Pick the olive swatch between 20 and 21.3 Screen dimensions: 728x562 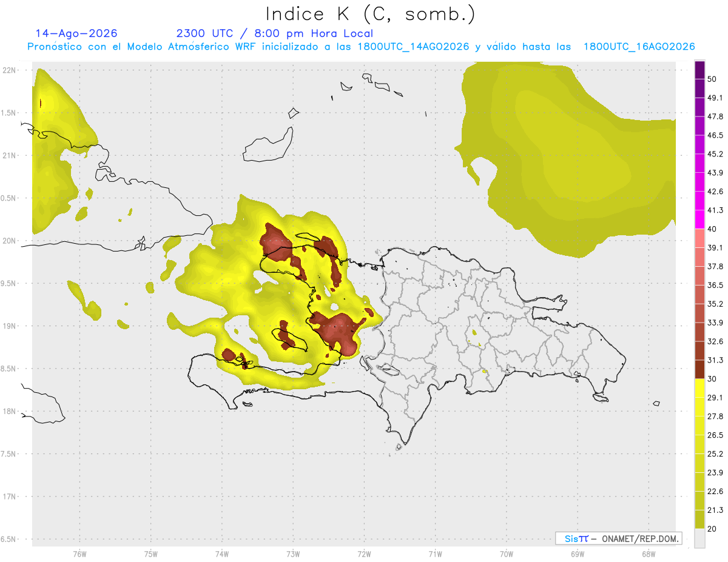699,519
